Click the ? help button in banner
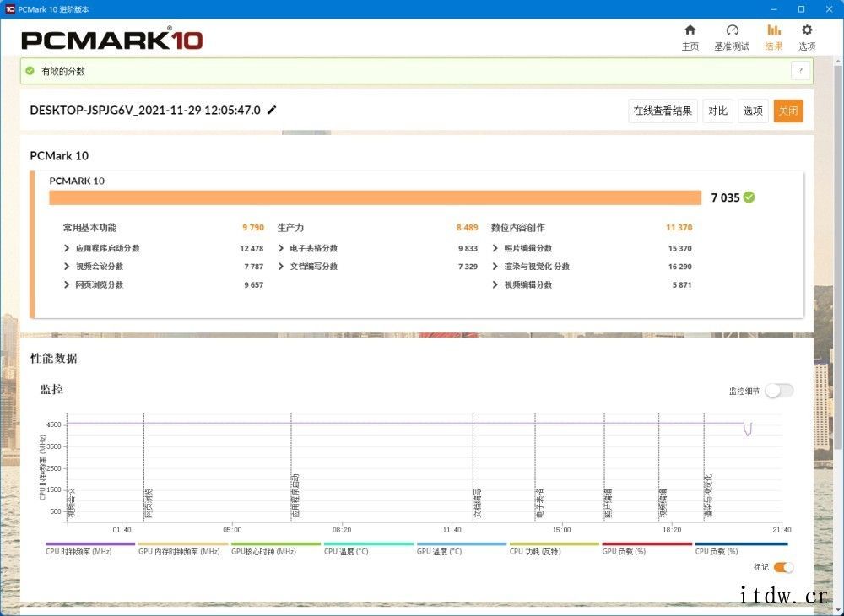 point(800,71)
